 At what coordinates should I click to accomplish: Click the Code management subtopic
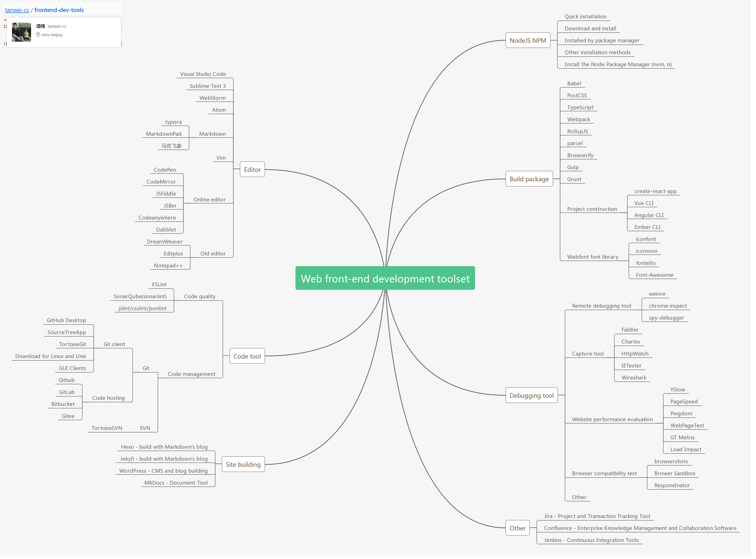[x=193, y=376]
